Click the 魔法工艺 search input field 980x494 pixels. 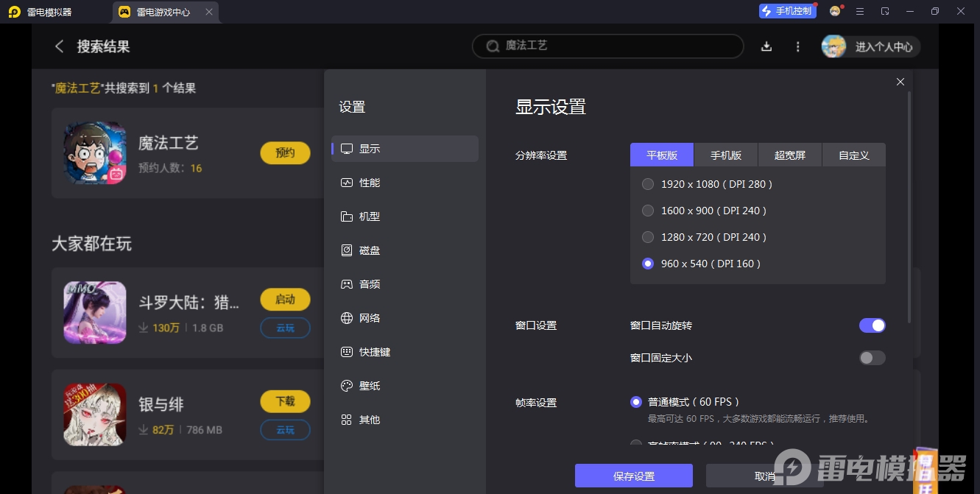(x=608, y=46)
